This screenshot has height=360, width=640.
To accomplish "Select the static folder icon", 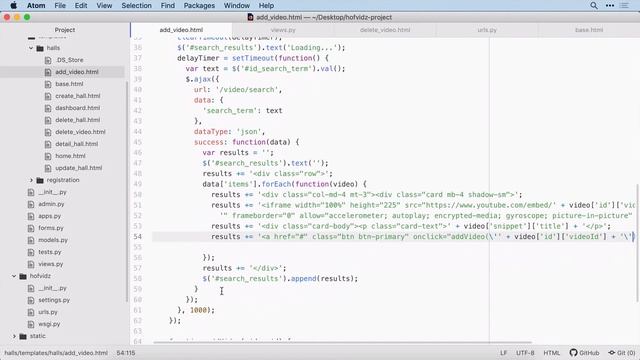I will (x=23, y=336).
